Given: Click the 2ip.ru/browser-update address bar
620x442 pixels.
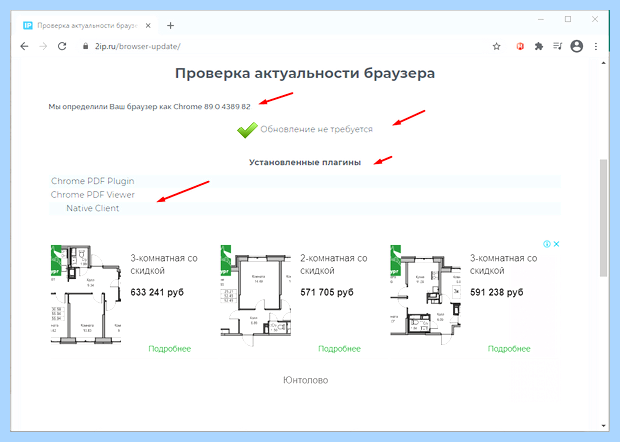Looking at the screenshot, I should click(285, 46).
